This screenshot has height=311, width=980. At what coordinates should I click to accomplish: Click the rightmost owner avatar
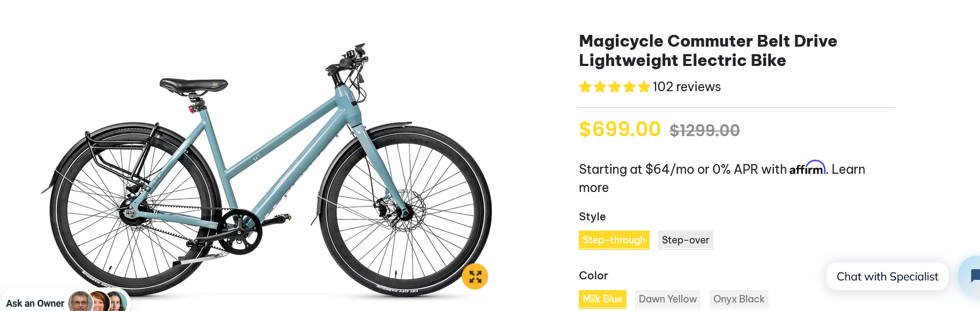pyautogui.click(x=117, y=302)
